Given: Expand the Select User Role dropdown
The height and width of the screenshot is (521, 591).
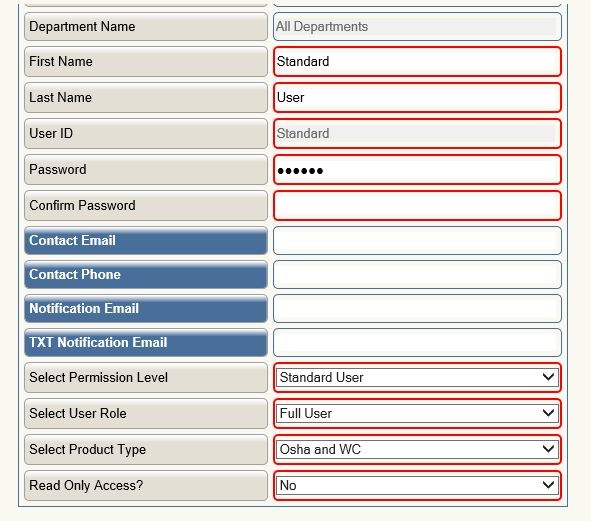Looking at the screenshot, I should [x=417, y=413].
